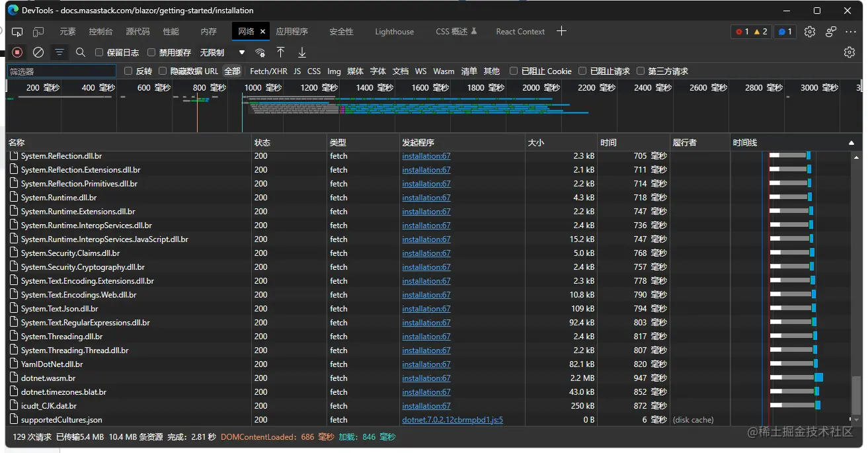Click the 筛选器 filter input field

click(61, 71)
